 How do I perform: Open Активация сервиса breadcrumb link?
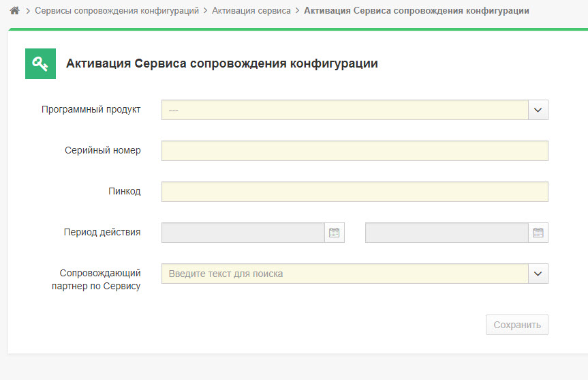click(251, 10)
